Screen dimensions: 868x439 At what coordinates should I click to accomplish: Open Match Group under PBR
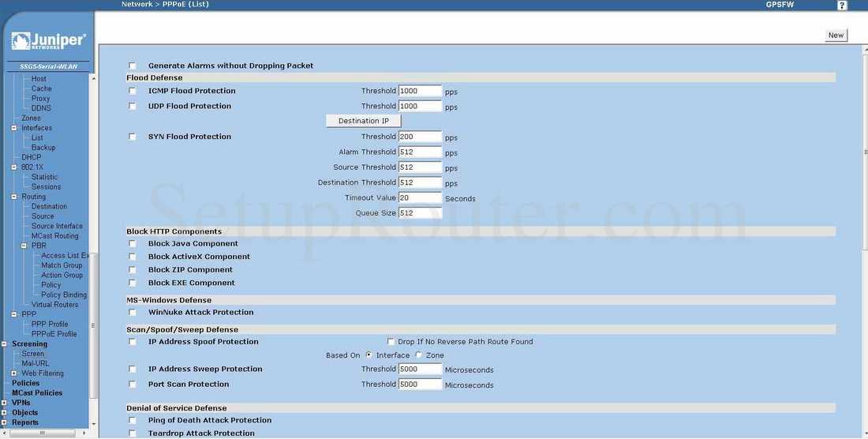pyautogui.click(x=62, y=265)
